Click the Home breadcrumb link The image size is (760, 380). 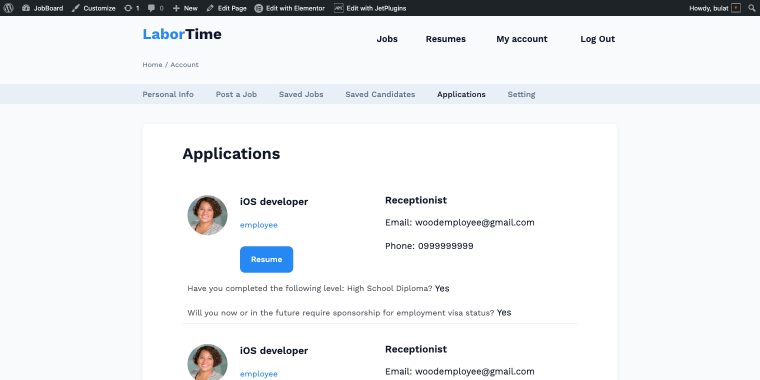(x=152, y=64)
